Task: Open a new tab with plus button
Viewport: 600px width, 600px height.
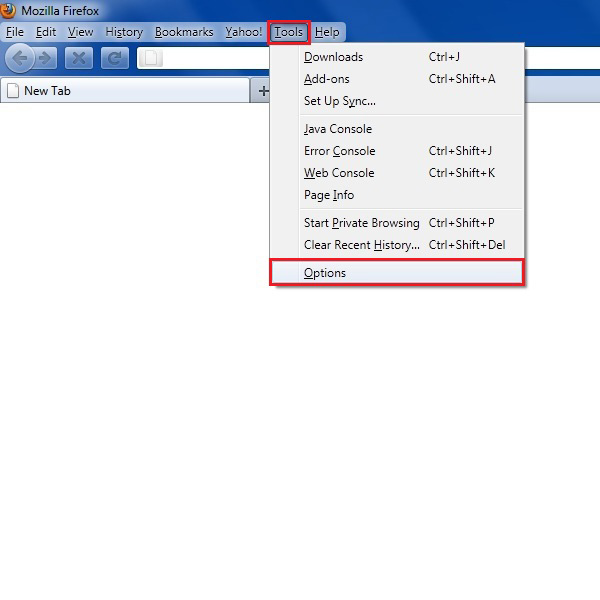Action: tap(263, 91)
